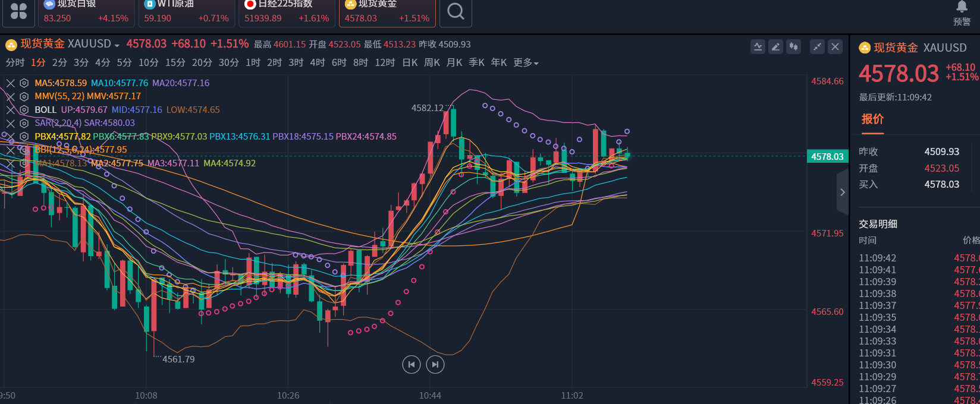This screenshot has width=980, height=404.
Task: Open the four-dot grid menu icon
Action: click(x=18, y=12)
